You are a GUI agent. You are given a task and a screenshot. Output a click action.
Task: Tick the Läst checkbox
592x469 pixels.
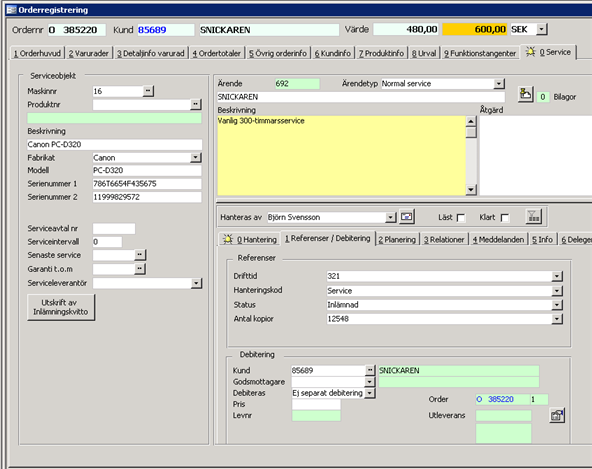[461, 218]
